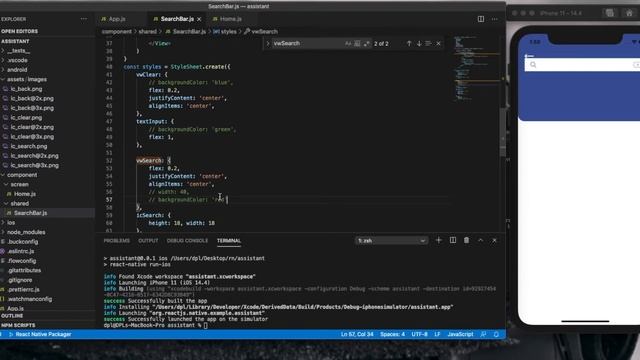
Task: Switch to the OUTPUT panel tab
Action: 148,241
